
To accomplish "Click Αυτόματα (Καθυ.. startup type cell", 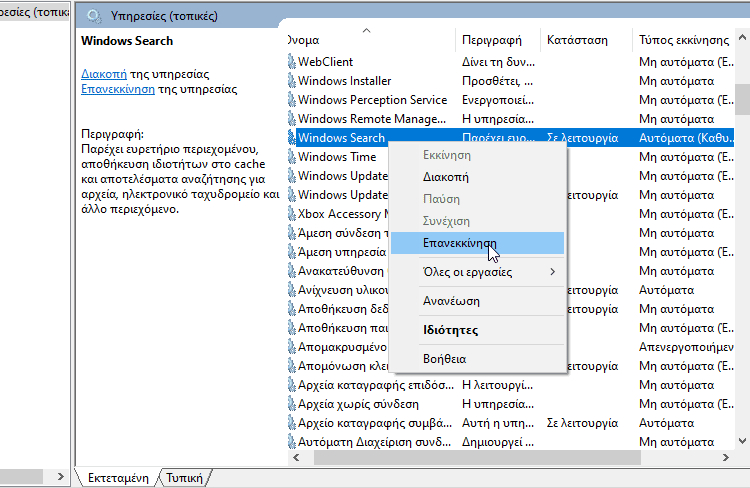I will (x=685, y=138).
